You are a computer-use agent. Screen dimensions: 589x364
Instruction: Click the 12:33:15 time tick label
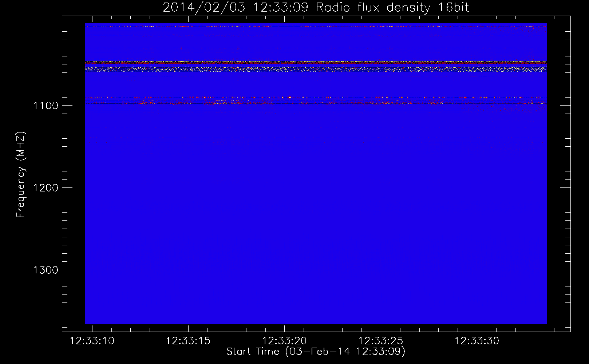click(188, 341)
